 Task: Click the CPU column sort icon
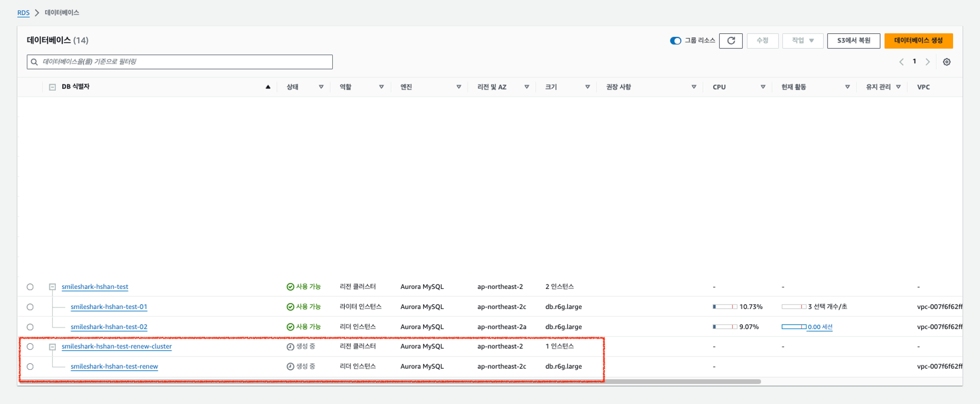(763, 87)
